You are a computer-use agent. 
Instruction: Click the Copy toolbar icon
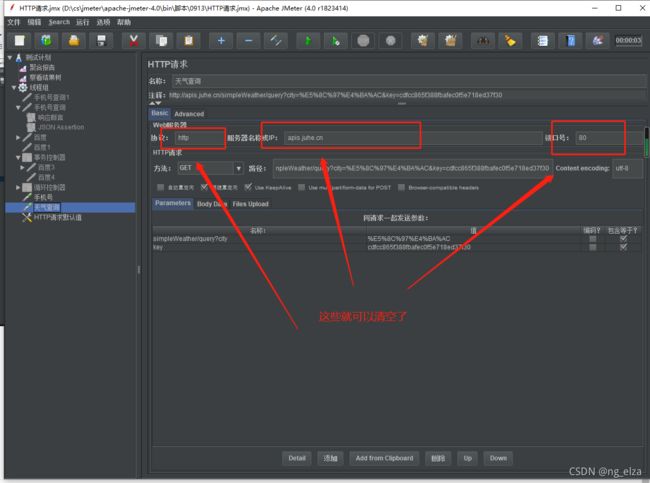[161, 41]
